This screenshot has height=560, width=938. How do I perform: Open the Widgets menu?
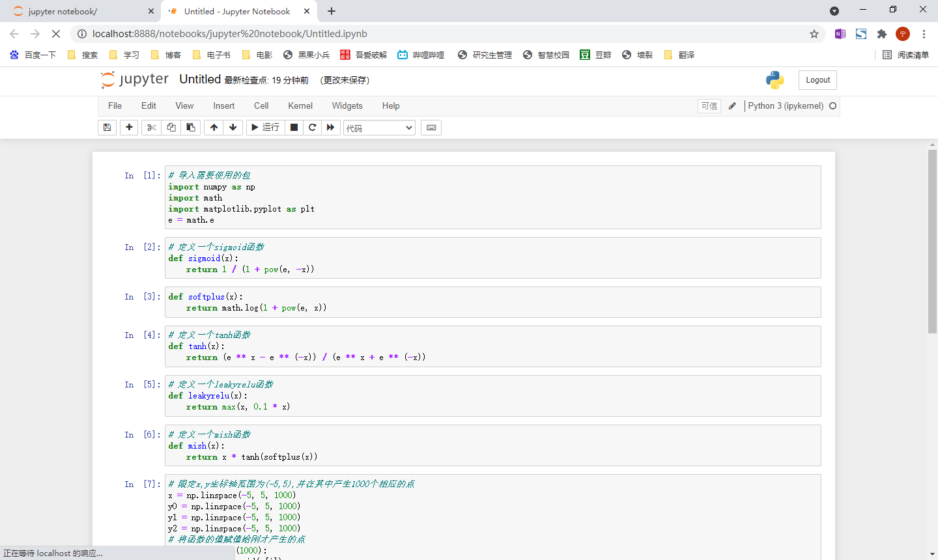[x=347, y=106]
